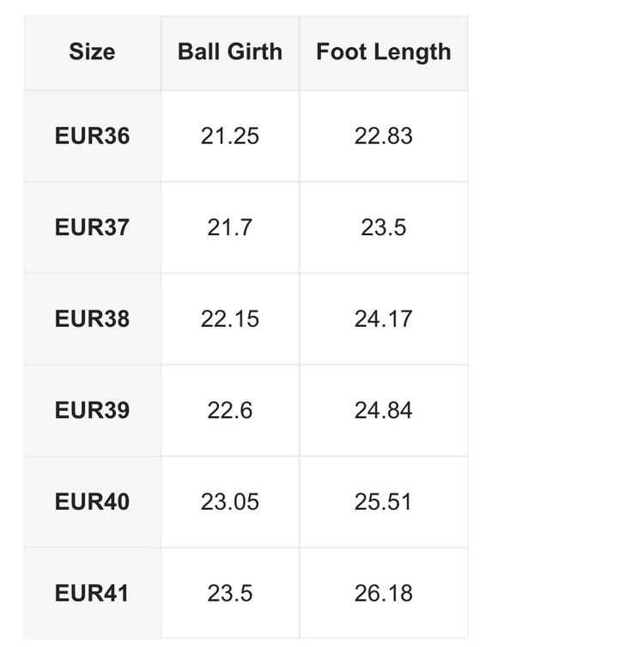
Task: Click foot length value 24.17
Action: 383,319
